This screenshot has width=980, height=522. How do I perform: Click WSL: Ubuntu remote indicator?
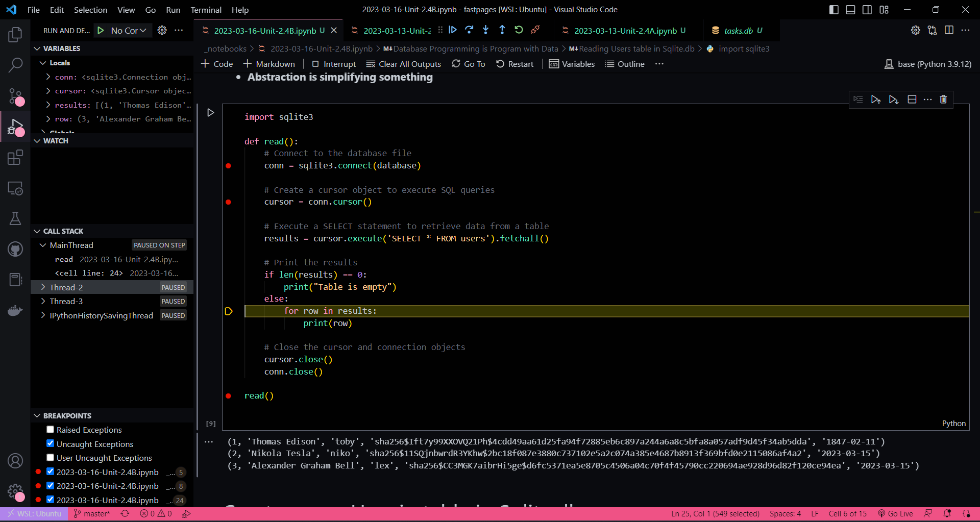pyautogui.click(x=34, y=514)
